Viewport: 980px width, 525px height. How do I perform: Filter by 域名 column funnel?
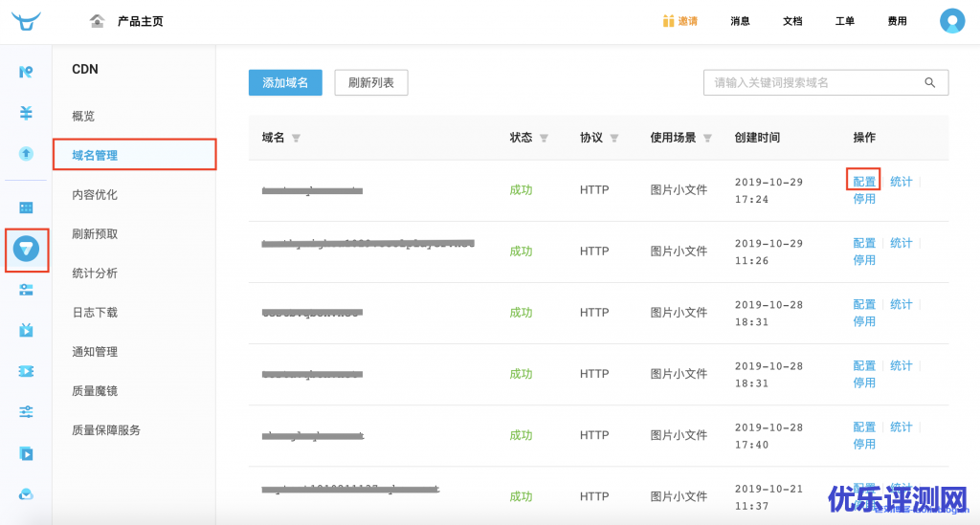pyautogui.click(x=297, y=138)
